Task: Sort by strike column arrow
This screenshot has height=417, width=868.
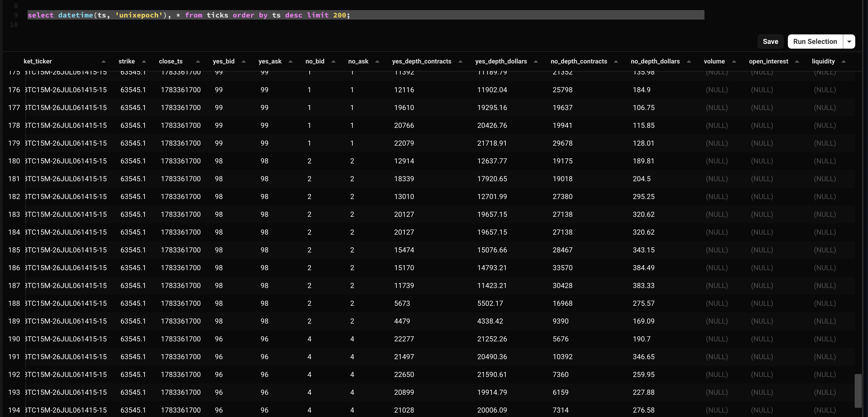Action: point(144,61)
